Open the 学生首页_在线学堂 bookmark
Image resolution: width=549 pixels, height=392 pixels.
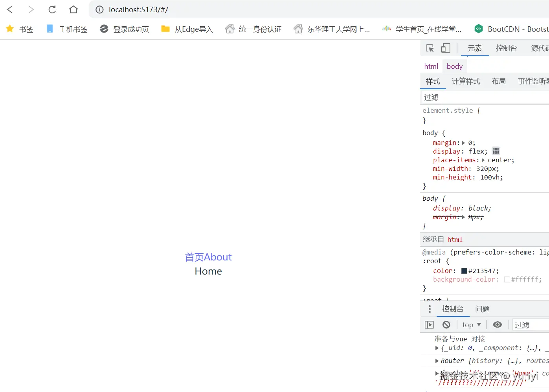pos(422,29)
